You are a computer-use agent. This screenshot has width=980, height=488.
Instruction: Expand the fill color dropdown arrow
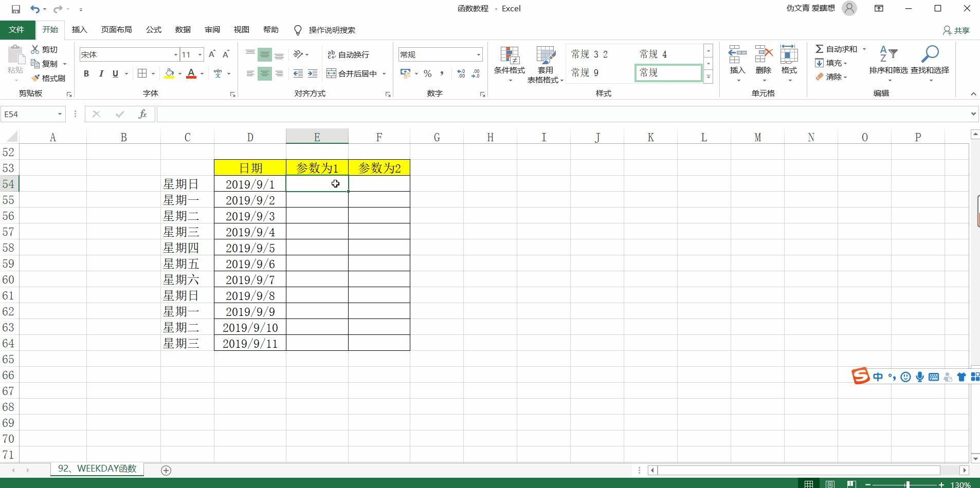(x=180, y=73)
